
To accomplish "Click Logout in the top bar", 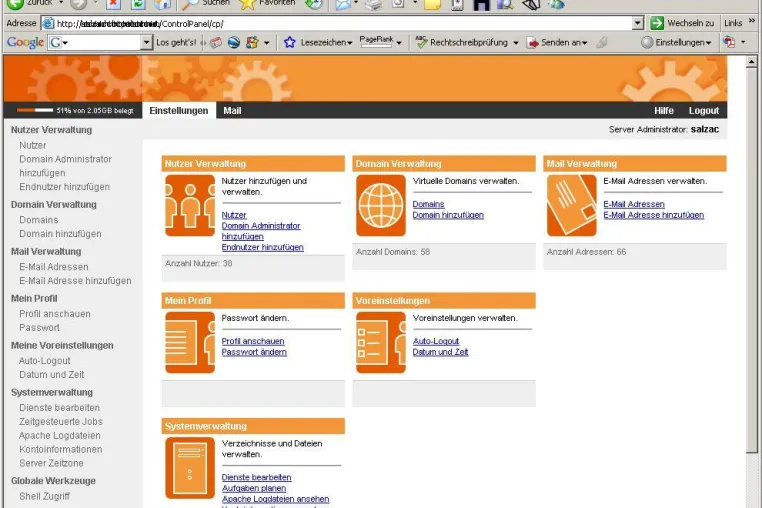I will coord(703,110).
